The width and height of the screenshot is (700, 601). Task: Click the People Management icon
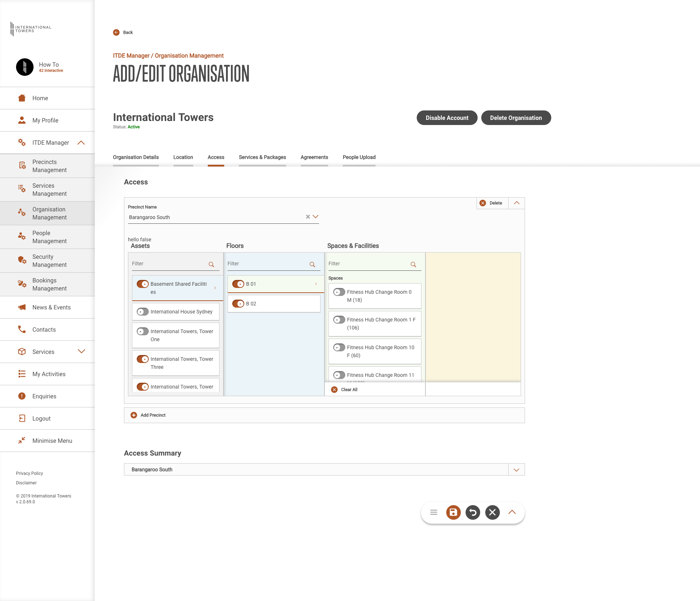22,236
